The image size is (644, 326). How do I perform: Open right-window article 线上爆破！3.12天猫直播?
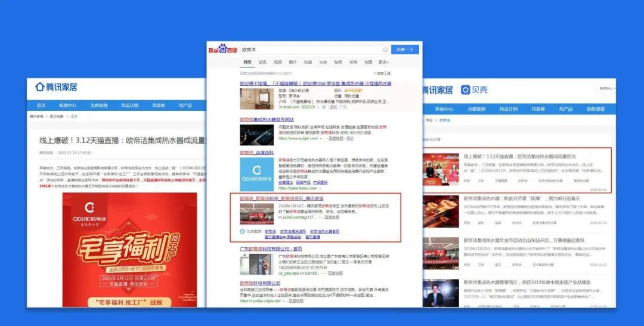coord(519,156)
